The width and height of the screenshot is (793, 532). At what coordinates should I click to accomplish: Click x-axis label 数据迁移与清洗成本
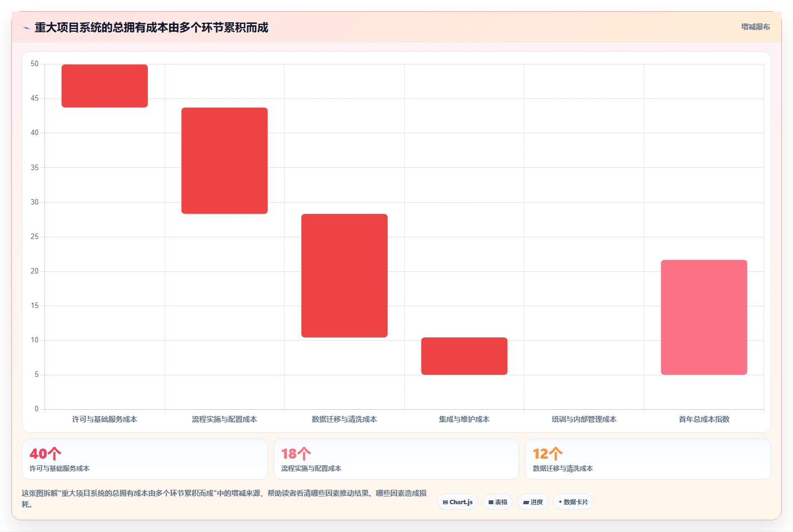point(344,419)
